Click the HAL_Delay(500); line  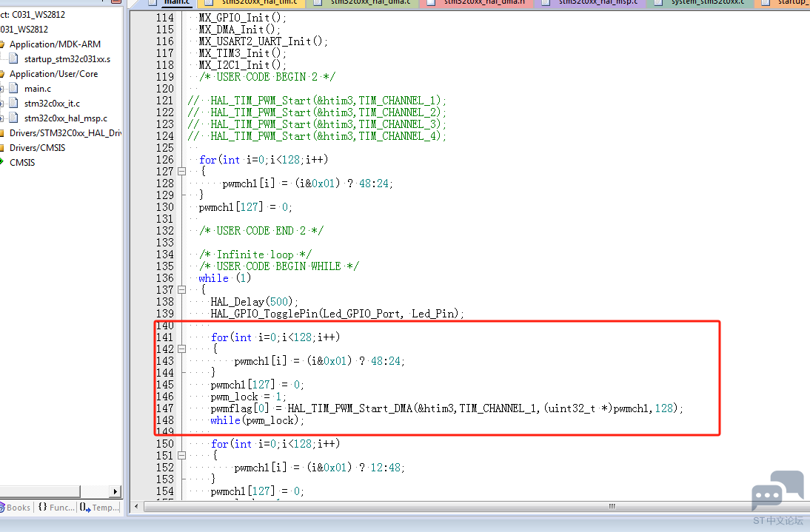pyautogui.click(x=254, y=303)
